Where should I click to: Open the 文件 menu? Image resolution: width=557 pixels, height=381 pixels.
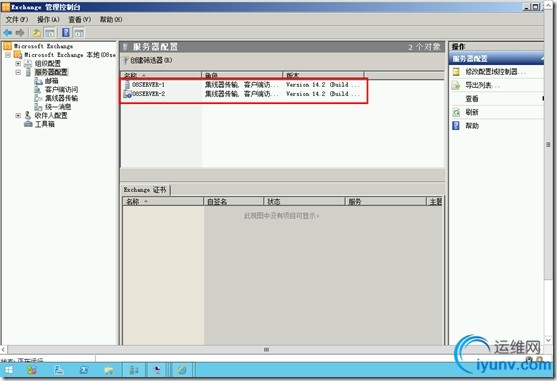click(x=16, y=20)
